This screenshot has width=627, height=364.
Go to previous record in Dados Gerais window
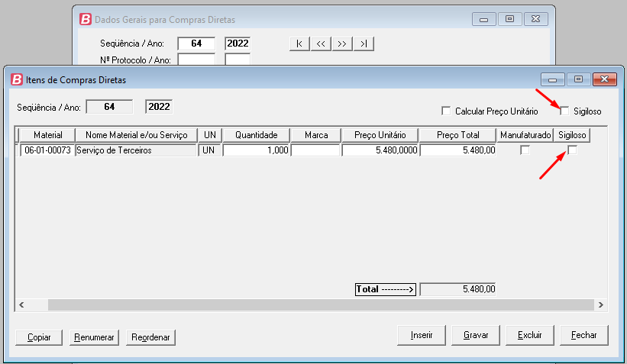coord(321,44)
